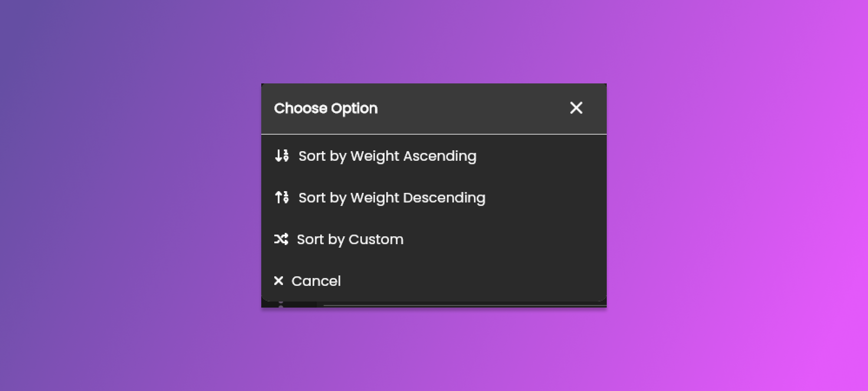Pick the Sort by Custom option
Viewport: 868px width, 391px height.
coord(350,239)
